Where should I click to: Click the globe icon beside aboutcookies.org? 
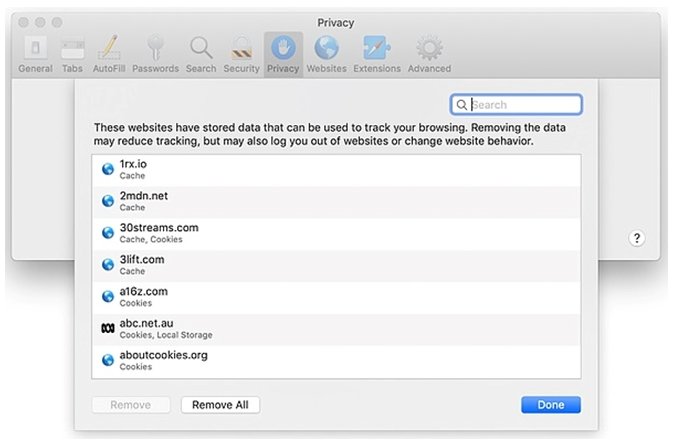pyautogui.click(x=108, y=360)
